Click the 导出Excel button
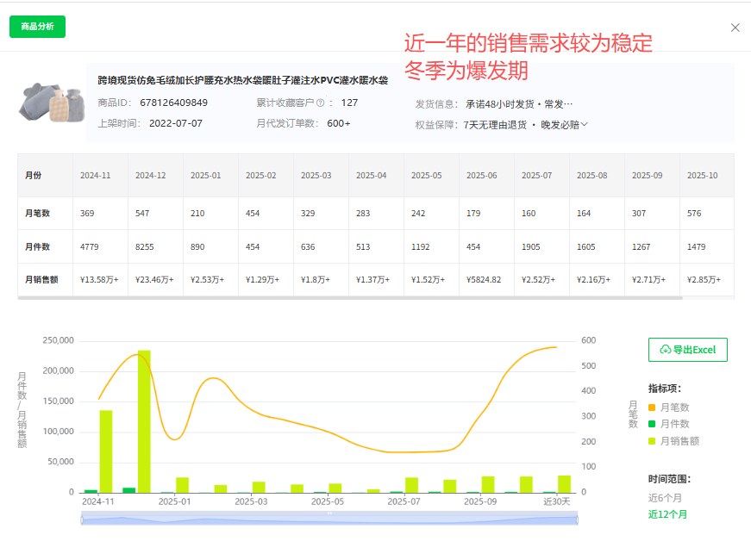This screenshot has width=751, height=560. tap(688, 350)
